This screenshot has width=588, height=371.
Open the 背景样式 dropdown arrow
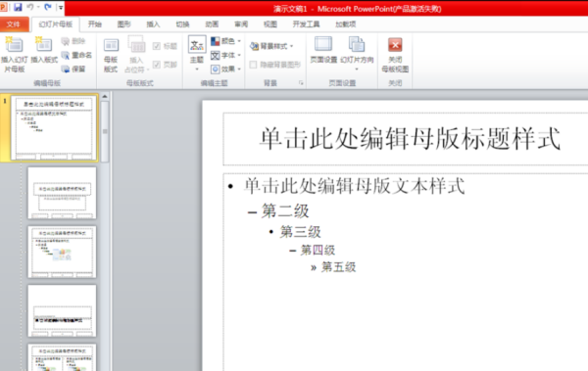[291, 46]
